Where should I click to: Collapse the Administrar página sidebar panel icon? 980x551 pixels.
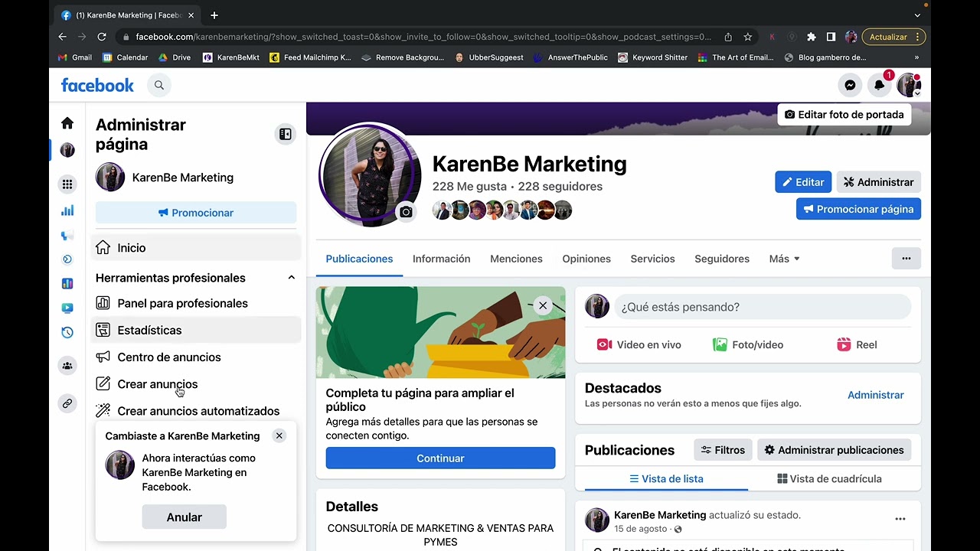(x=285, y=135)
